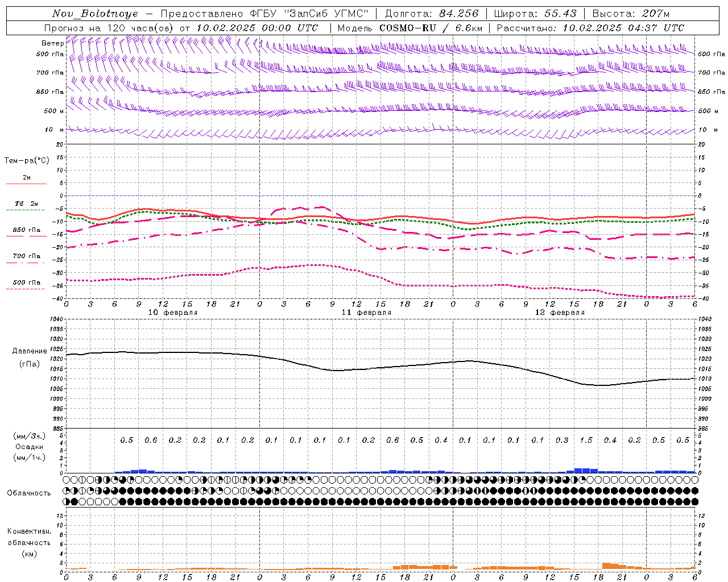Viewport: 728px width, 582px height.
Task: Click the legend line sample under 2м
Action: pos(26,184)
